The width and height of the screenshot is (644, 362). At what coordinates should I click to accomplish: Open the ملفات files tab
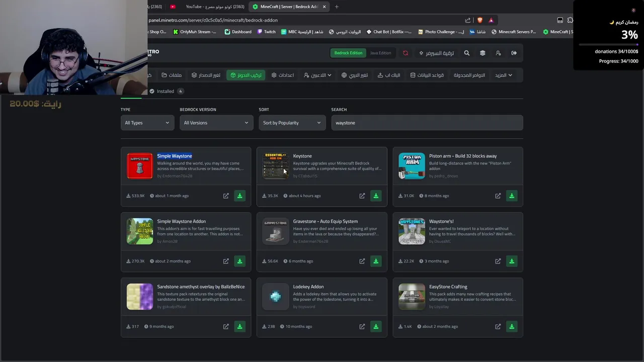[172, 75]
